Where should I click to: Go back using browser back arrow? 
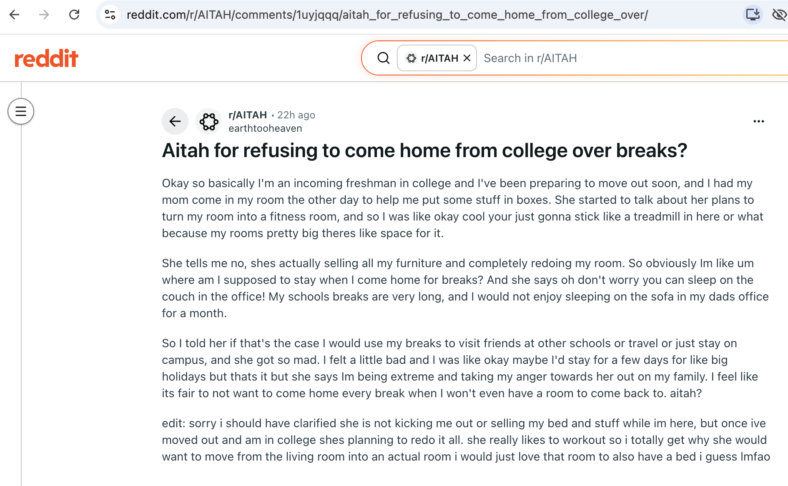pyautogui.click(x=15, y=15)
